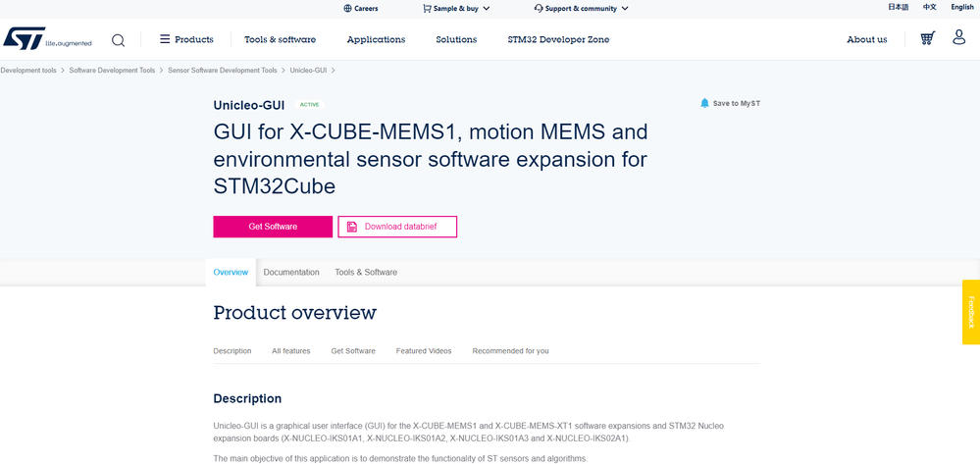This screenshot has height=464, width=980.
Task: Open the shopping cart icon
Action: [927, 39]
